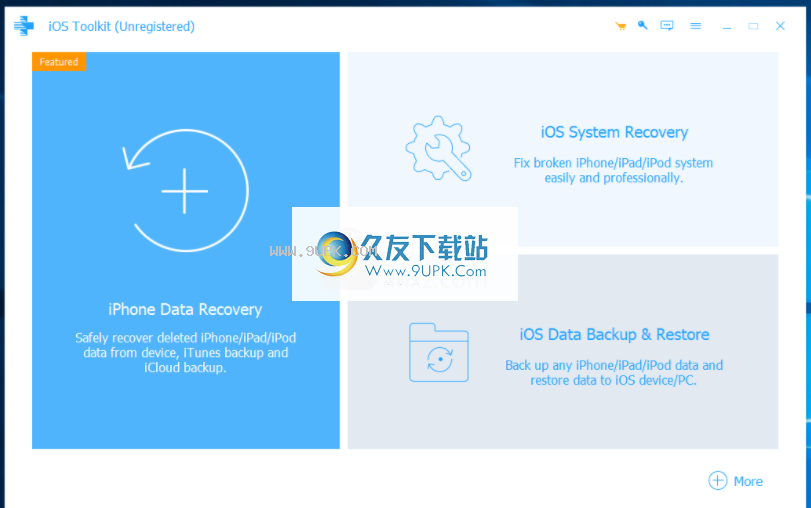
Task: Close the iOS Toolkit window
Action: [780, 26]
